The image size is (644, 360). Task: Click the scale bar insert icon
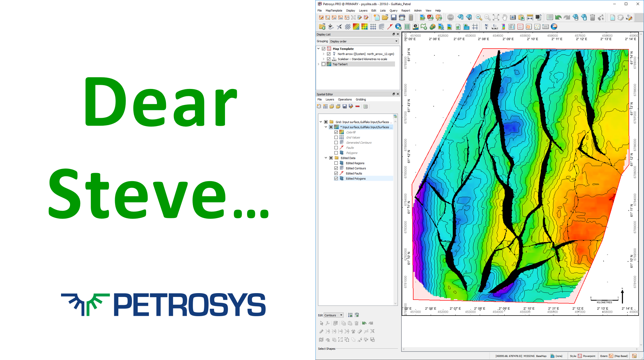(495, 27)
